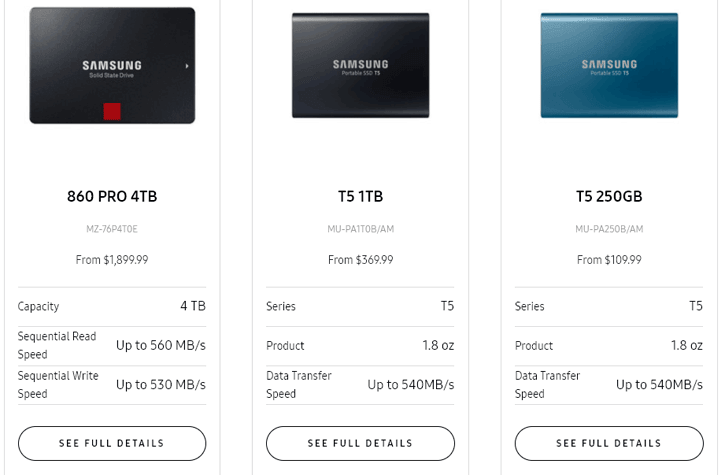This screenshot has height=475, width=725.
Task: Click the Sequential Write Speed spec row
Action: pos(112,385)
